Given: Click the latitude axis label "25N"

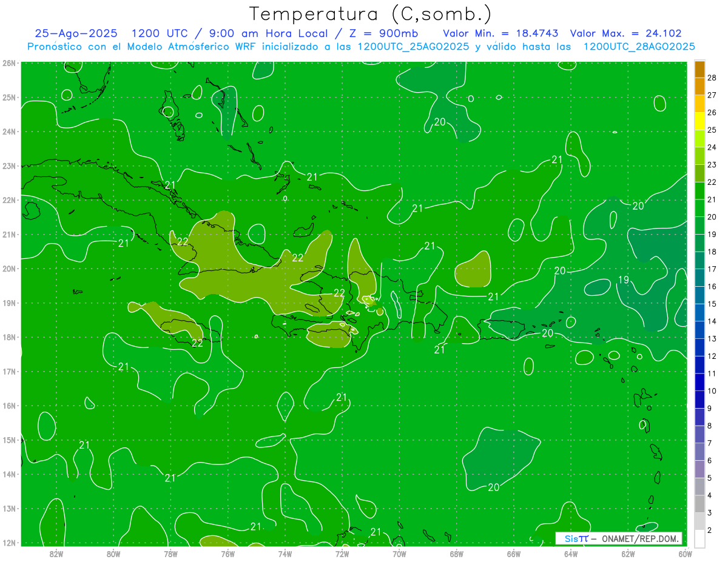Looking at the screenshot, I should tap(9, 97).
